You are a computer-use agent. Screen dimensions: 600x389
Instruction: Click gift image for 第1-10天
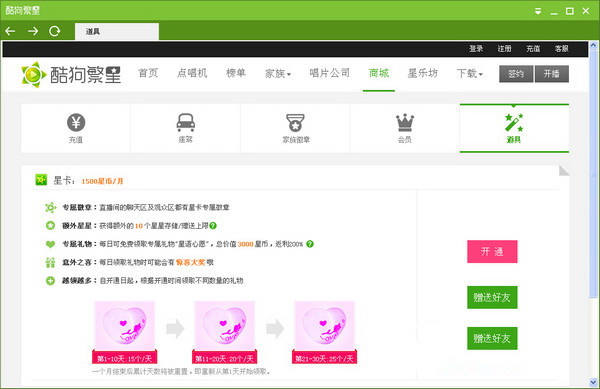coord(125,326)
